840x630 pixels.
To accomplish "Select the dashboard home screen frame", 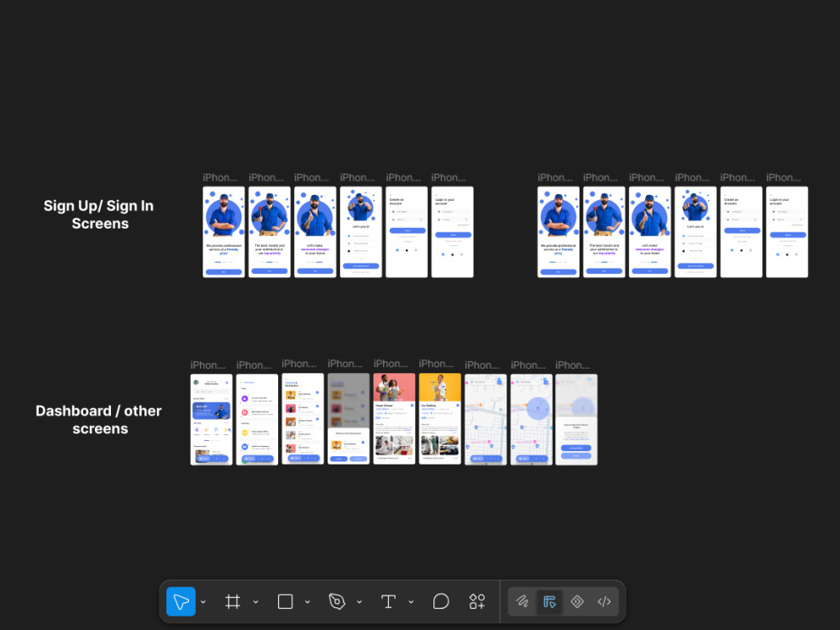I will click(x=212, y=419).
